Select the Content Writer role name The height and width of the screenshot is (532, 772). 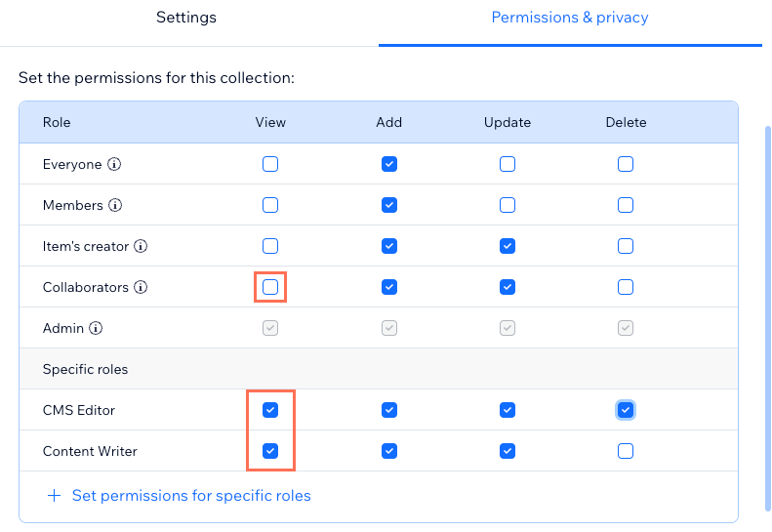(90, 451)
